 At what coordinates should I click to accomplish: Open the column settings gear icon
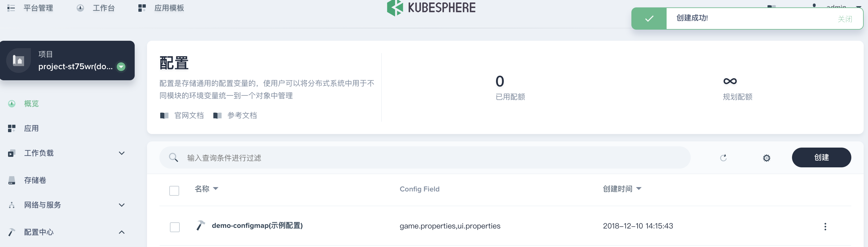[767, 157]
